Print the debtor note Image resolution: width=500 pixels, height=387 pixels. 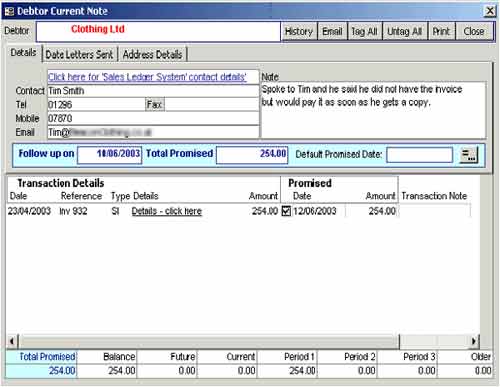pos(441,31)
